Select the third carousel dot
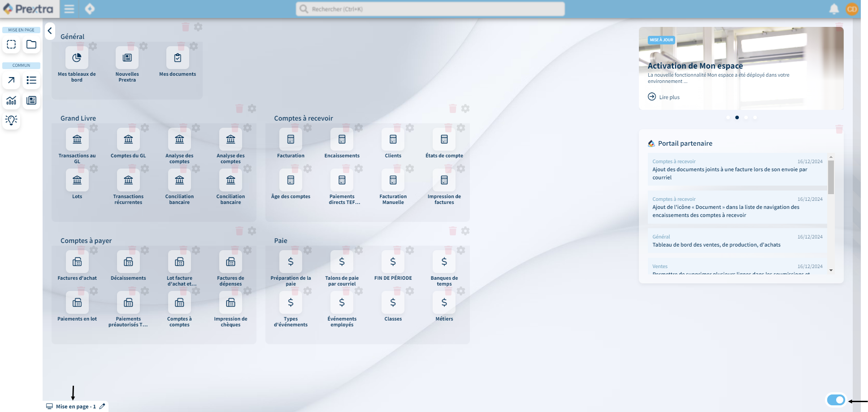Screen dimensions: 868x412 746,117
